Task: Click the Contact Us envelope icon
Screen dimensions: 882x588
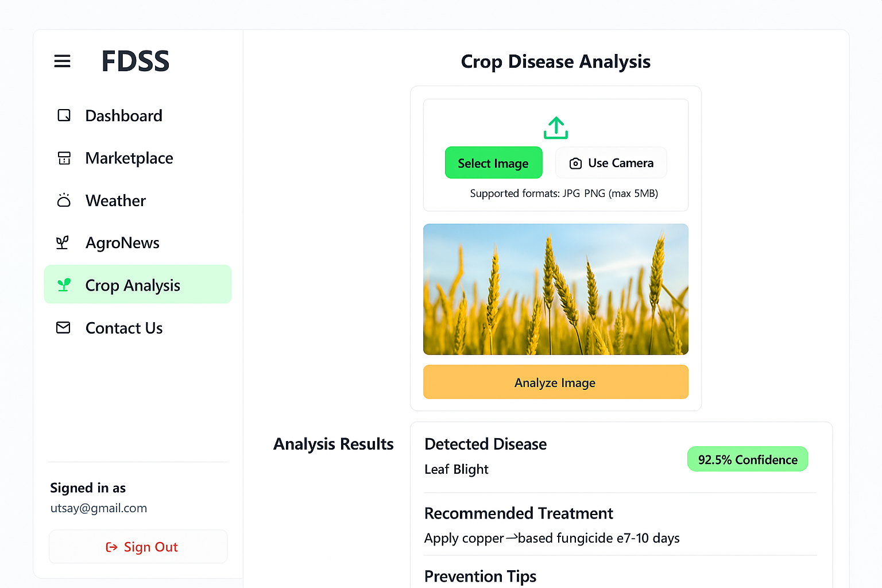Action: click(63, 328)
